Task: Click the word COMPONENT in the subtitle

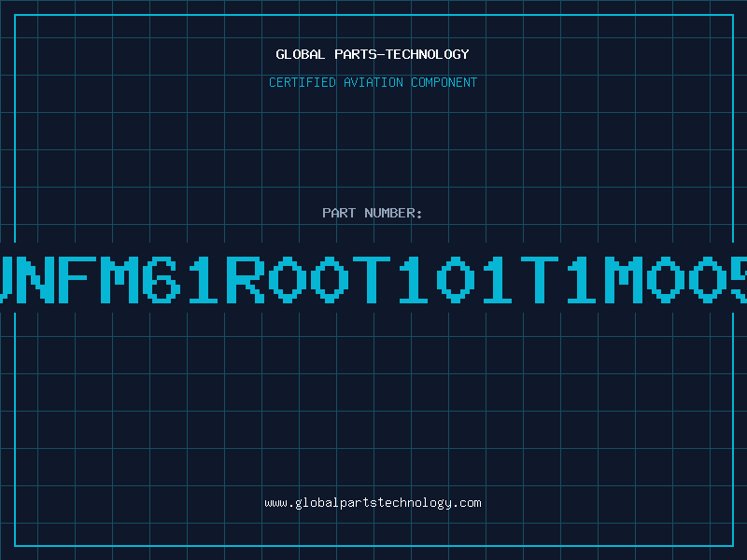Action: (x=444, y=82)
